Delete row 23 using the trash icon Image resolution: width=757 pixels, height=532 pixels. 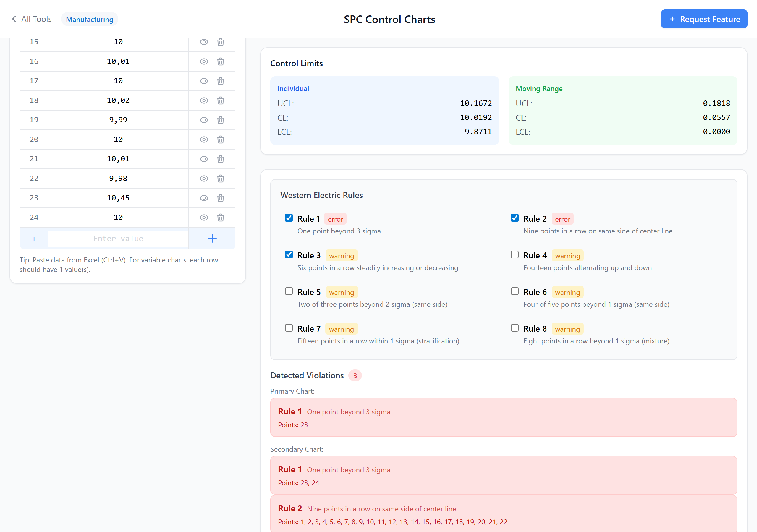tap(220, 198)
